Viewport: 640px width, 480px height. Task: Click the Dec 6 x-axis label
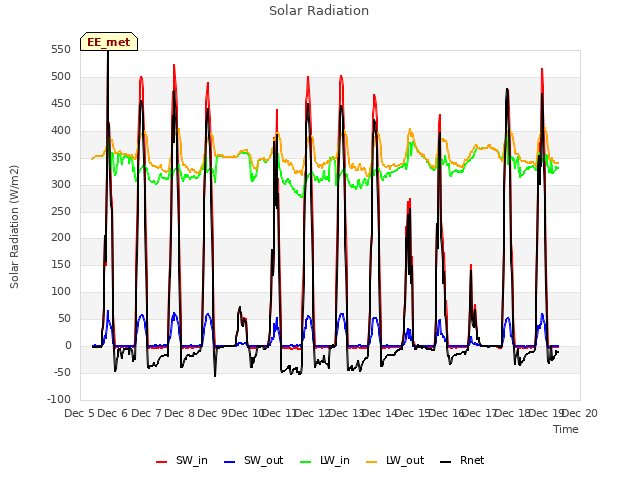[113, 413]
